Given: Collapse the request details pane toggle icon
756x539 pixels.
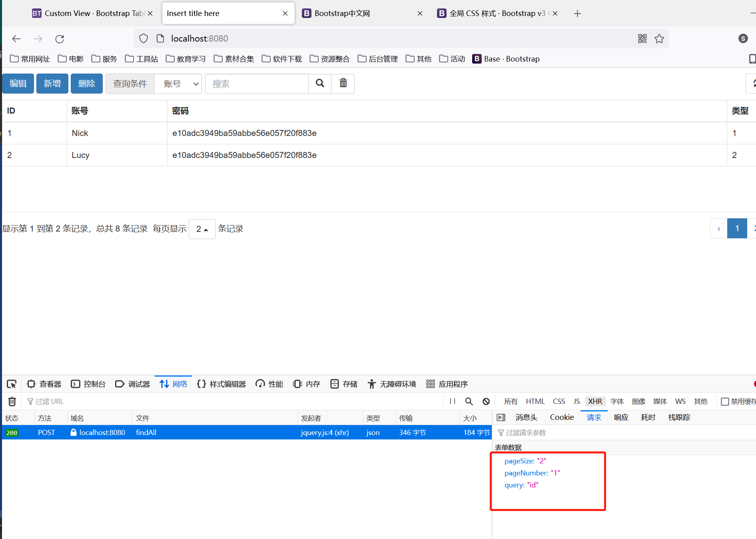Looking at the screenshot, I should click(x=501, y=417).
